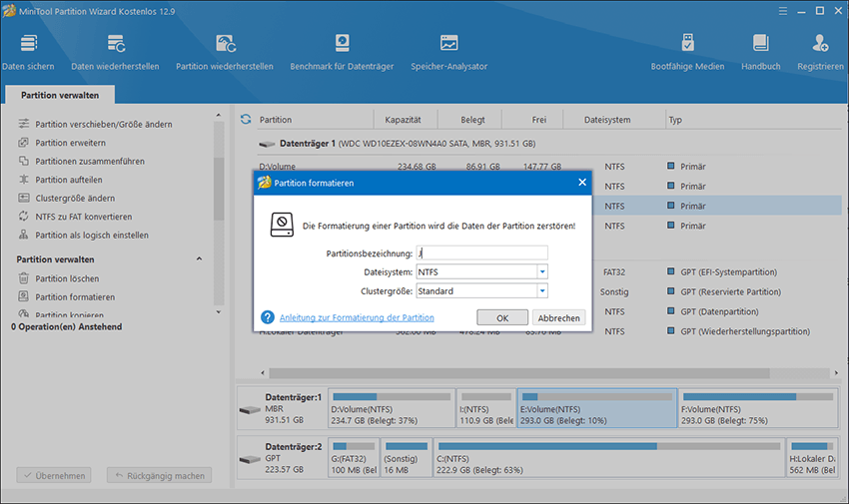This screenshot has height=504, width=849.
Task: Open Bootfähige Medien creator
Action: (687, 53)
